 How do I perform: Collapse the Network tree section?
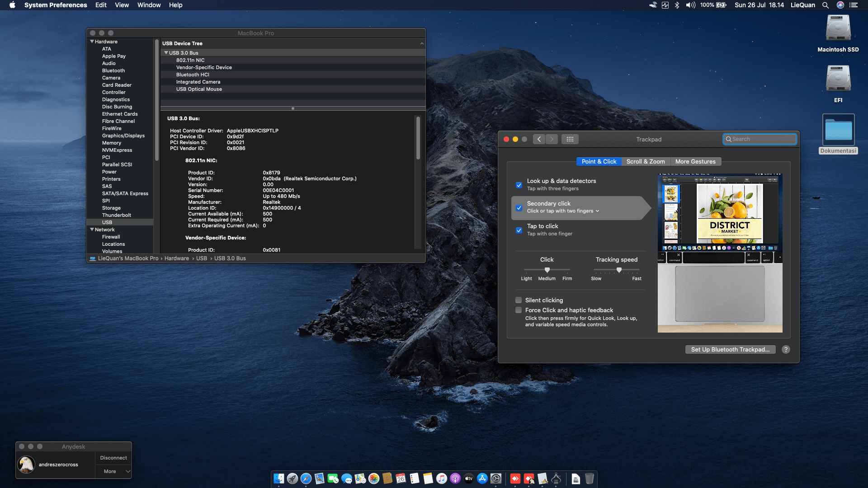92,230
